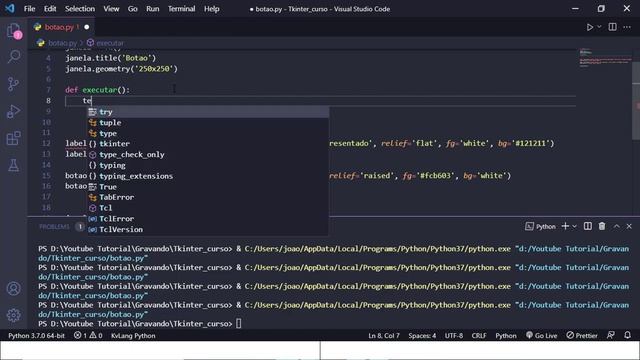Choose 'tkinter' autocomplete suggestion

tap(208, 144)
